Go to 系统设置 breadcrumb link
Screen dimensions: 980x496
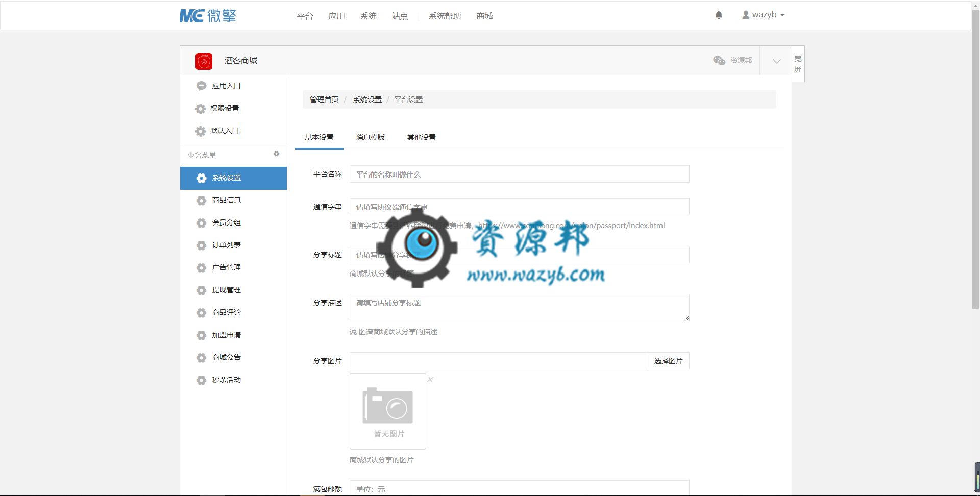click(x=367, y=100)
